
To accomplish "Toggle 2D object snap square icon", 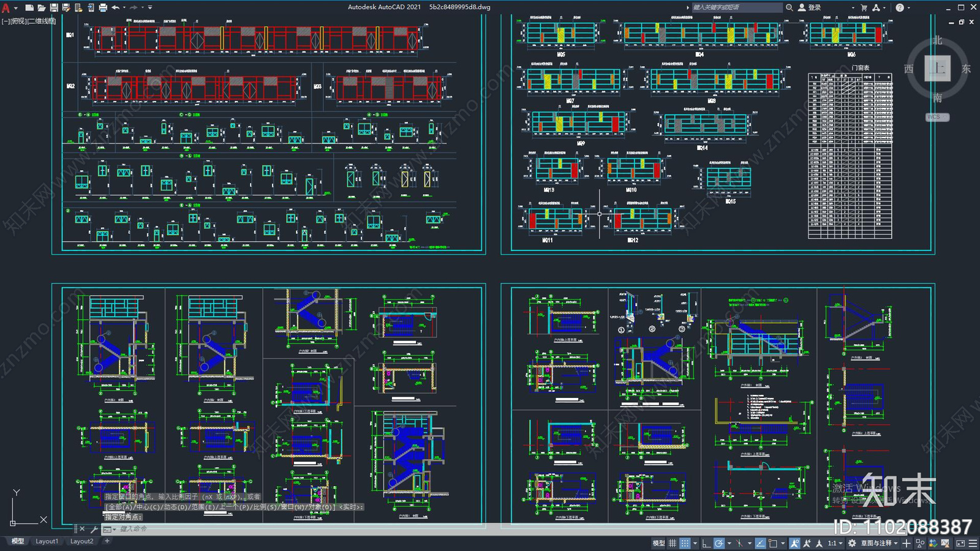I will coord(773,543).
